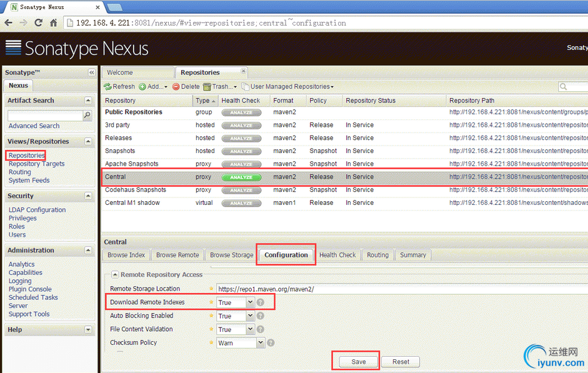Click ANALYZE for Public Repositories row
Screen dimensions: 588x373
tap(241, 112)
